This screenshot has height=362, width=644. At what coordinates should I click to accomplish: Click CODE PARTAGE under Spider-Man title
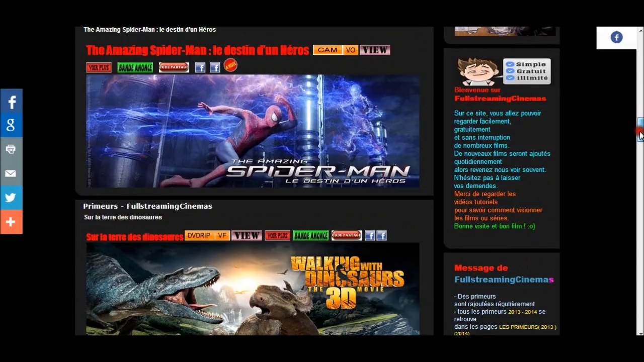click(174, 67)
